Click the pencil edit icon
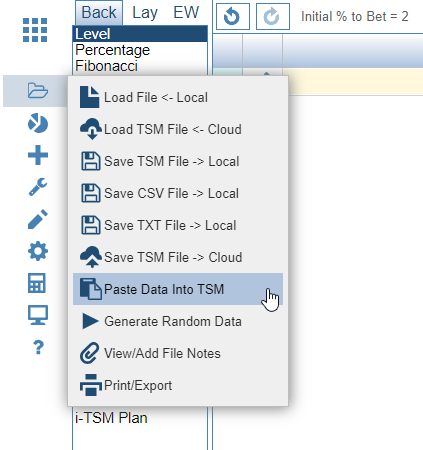This screenshot has width=423, height=450. 38,219
